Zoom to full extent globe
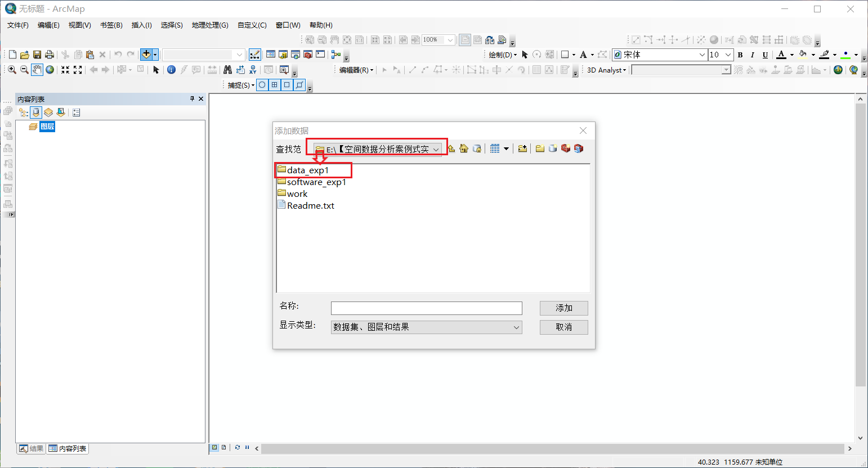The image size is (868, 468). pos(50,70)
